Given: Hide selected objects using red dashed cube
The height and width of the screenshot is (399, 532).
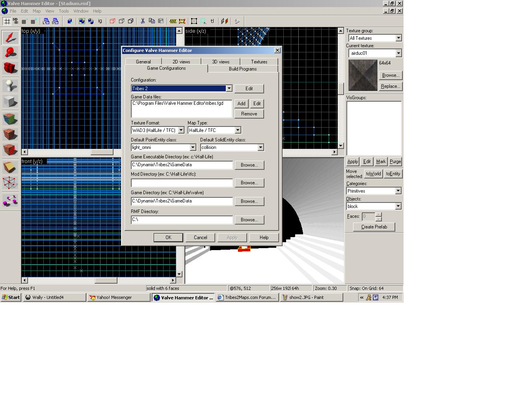Looking at the screenshot, I should [x=112, y=21].
